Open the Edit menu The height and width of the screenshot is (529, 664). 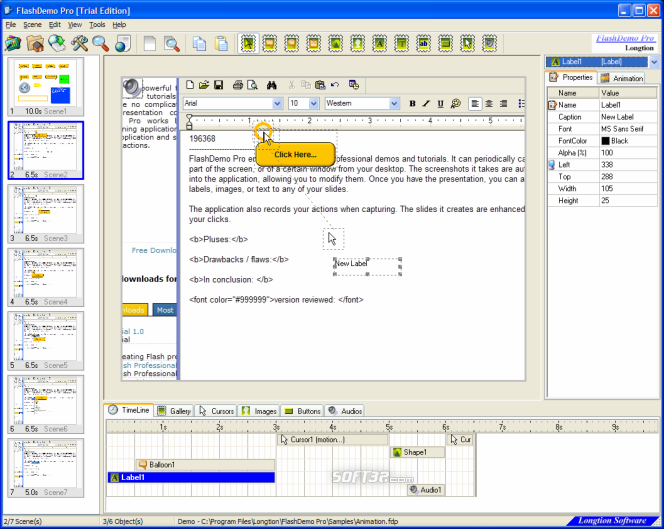coord(55,25)
